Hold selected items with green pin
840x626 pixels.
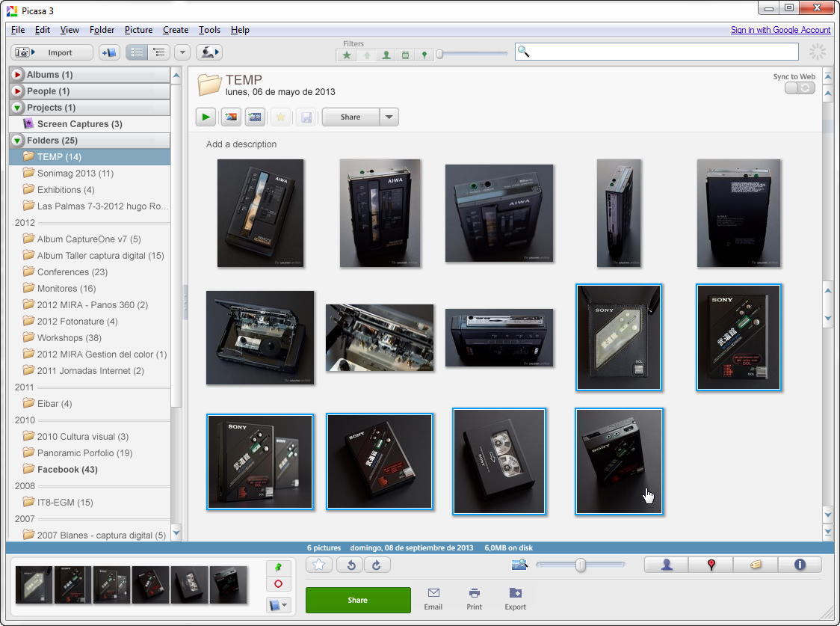278,568
